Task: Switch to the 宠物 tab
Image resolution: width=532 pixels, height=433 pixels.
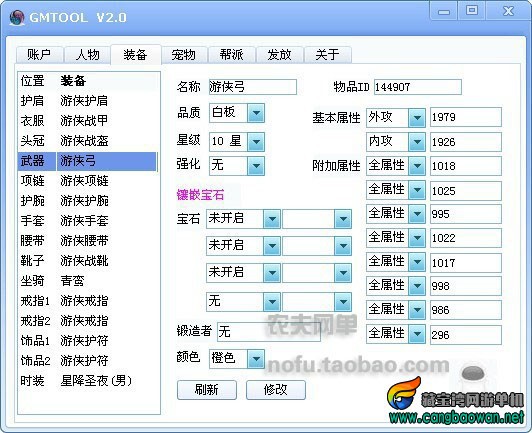Action: click(x=184, y=54)
